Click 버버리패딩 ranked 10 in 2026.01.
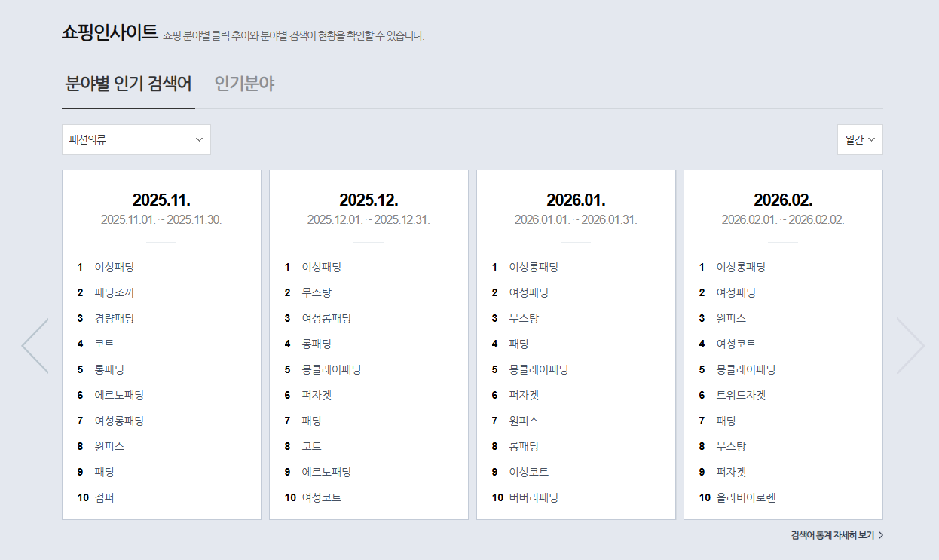The width and height of the screenshot is (939, 560). click(534, 497)
